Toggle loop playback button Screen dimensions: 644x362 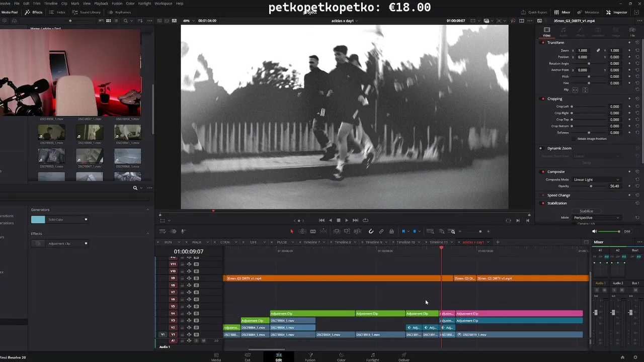point(365,220)
